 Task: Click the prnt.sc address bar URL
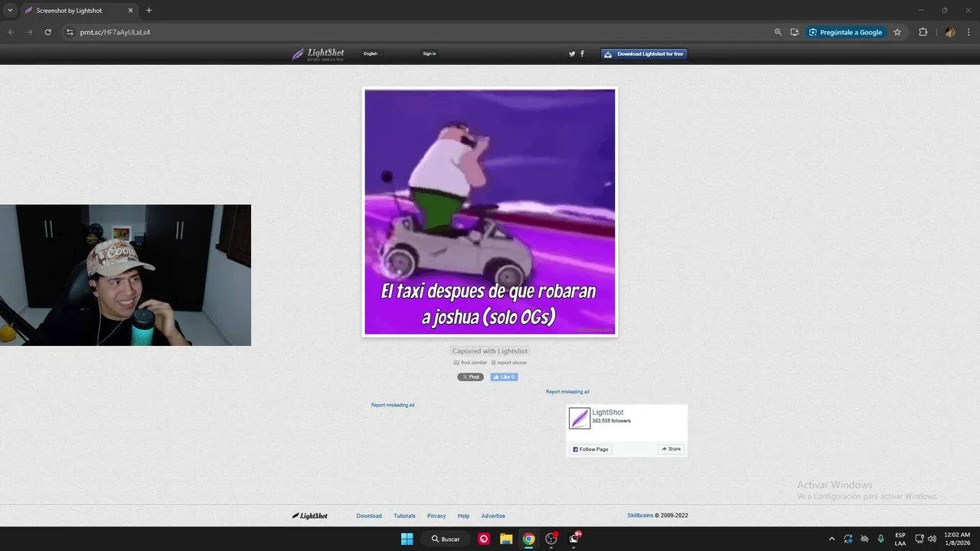click(x=115, y=32)
